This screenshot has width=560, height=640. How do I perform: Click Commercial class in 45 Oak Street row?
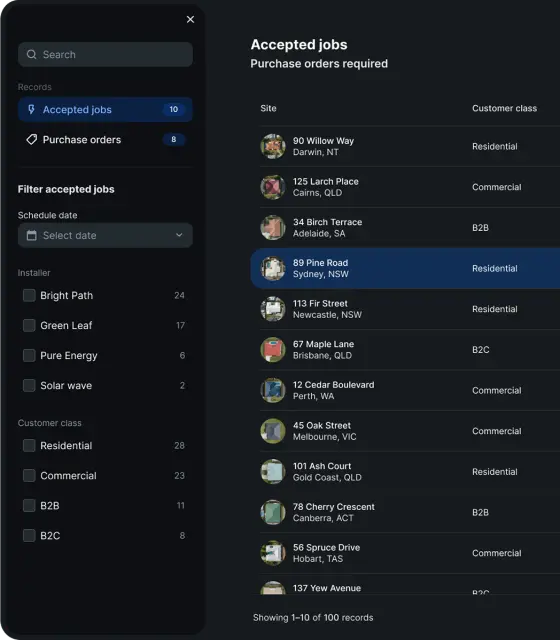[x=497, y=431]
